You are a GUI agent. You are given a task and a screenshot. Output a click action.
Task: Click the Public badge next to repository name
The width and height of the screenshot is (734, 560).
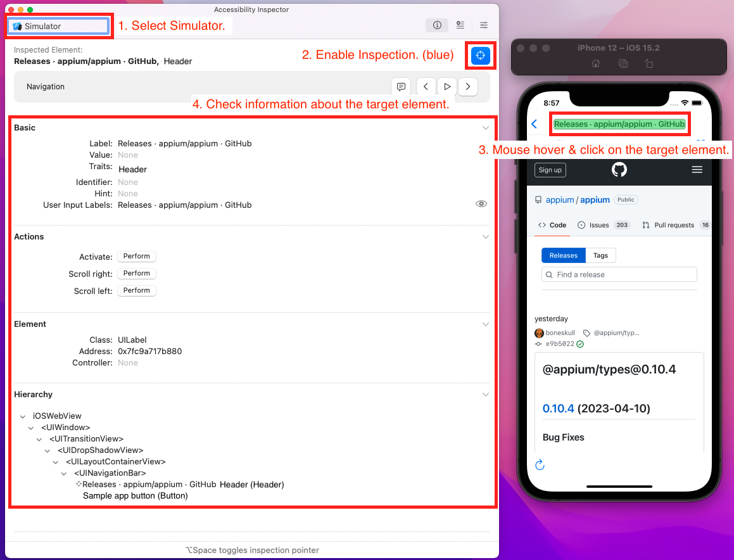(626, 200)
